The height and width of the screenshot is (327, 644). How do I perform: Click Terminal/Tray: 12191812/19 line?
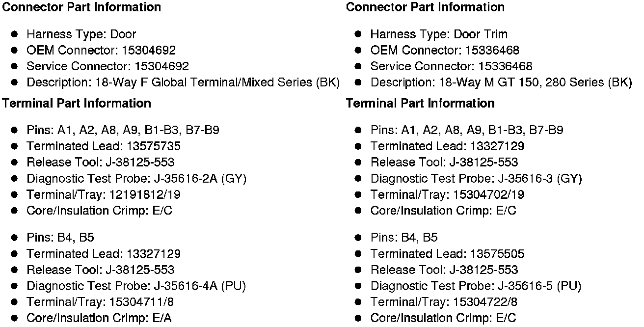point(103,195)
